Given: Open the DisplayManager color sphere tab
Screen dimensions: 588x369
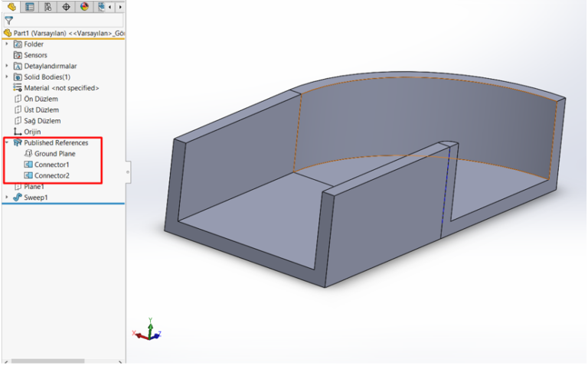Looking at the screenshot, I should (84, 7).
